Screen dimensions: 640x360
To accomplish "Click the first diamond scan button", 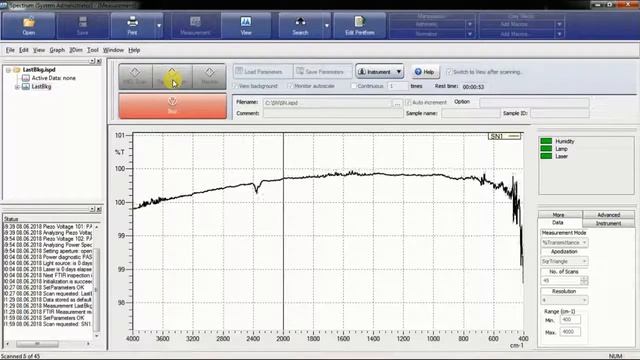I will pyautogui.click(x=135, y=76).
